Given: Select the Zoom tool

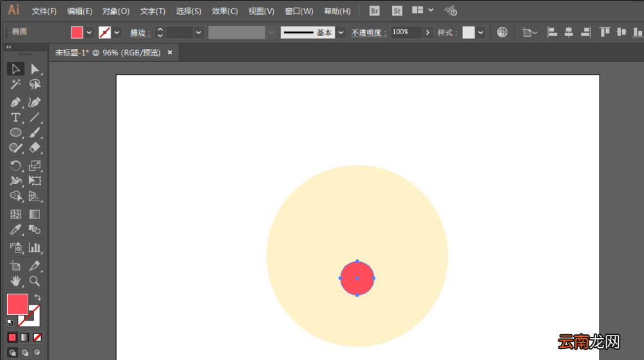Looking at the screenshot, I should [x=35, y=281].
